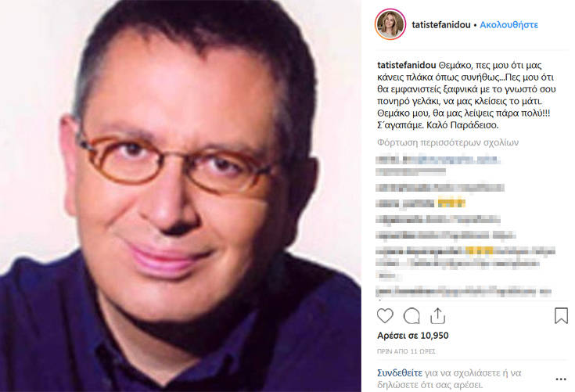The width and height of the screenshot is (575, 392).
Task: Select the short blurred comment ending with yellow emojis
Action: tap(421, 203)
